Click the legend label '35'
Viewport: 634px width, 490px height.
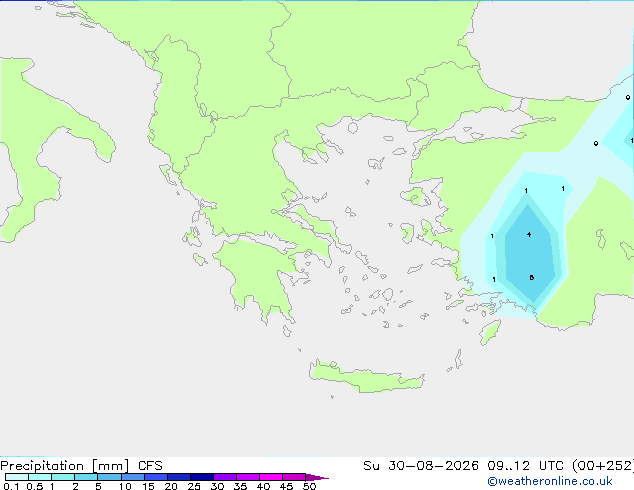point(240,486)
